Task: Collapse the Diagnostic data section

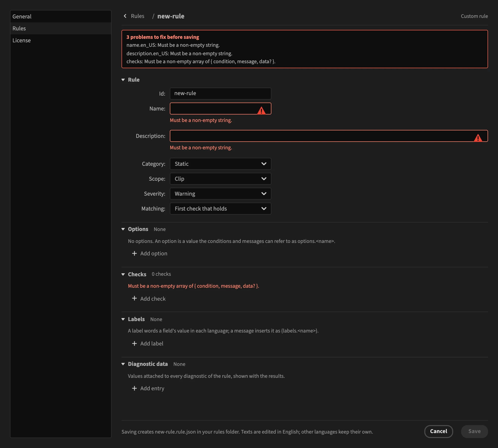Action: click(123, 364)
